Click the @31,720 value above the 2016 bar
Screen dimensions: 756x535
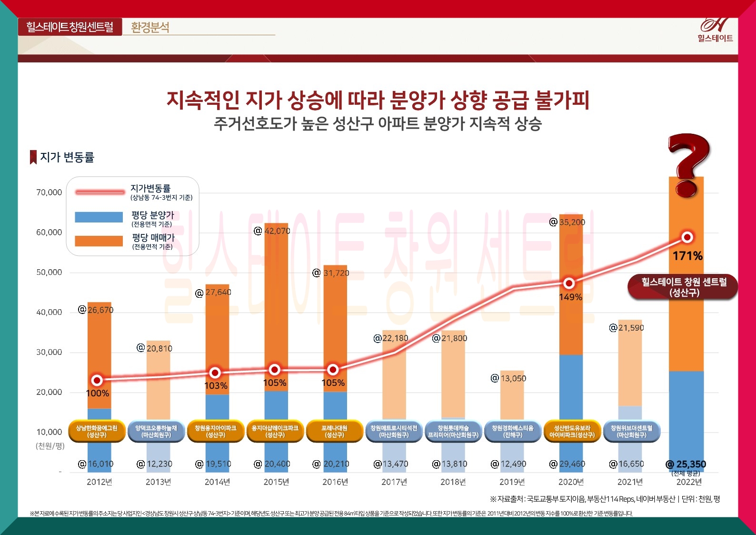coord(331,273)
